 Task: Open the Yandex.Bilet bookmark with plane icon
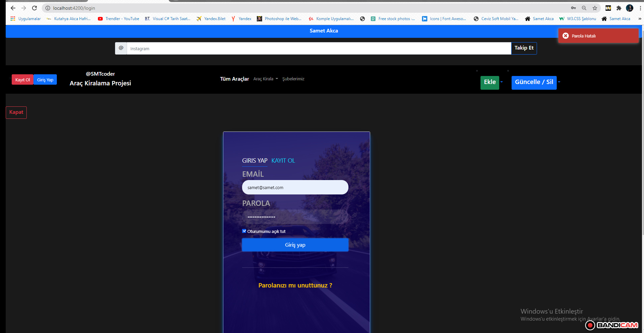[210, 19]
